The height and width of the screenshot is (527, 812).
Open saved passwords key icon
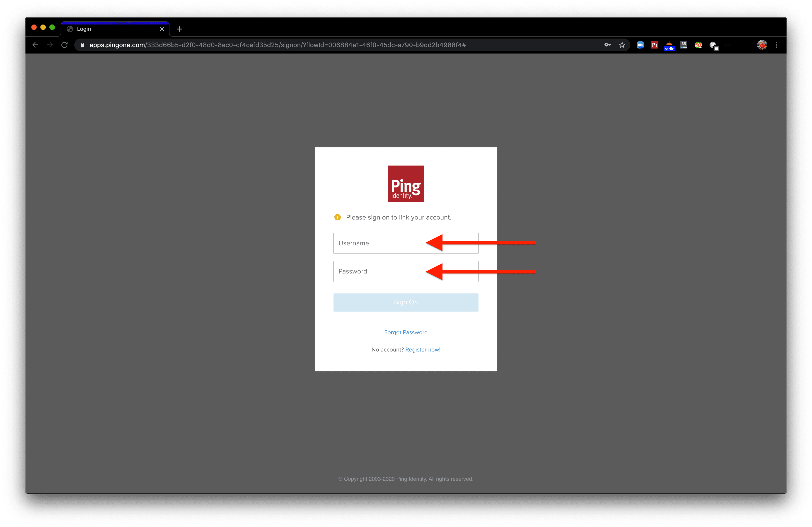tap(608, 45)
